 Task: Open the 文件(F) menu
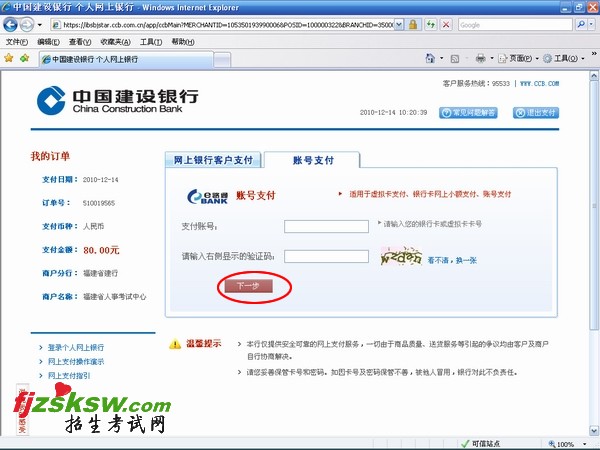pyautogui.click(x=17, y=42)
